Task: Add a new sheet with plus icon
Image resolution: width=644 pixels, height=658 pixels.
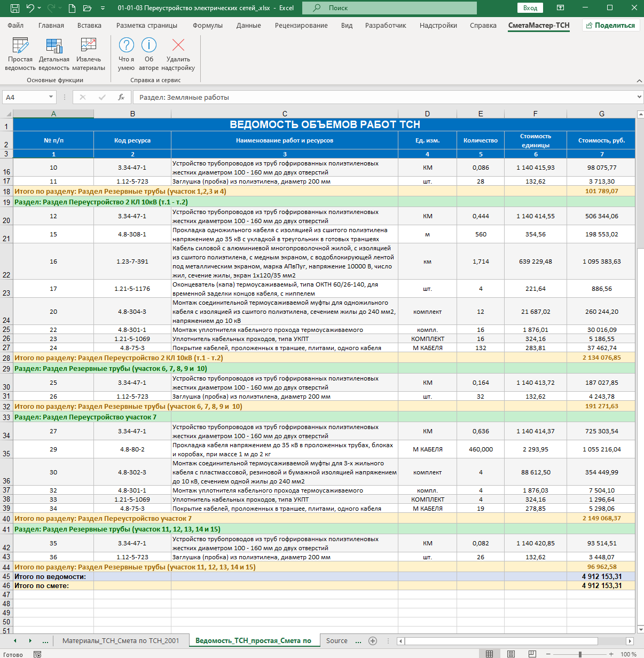Action: (x=373, y=641)
